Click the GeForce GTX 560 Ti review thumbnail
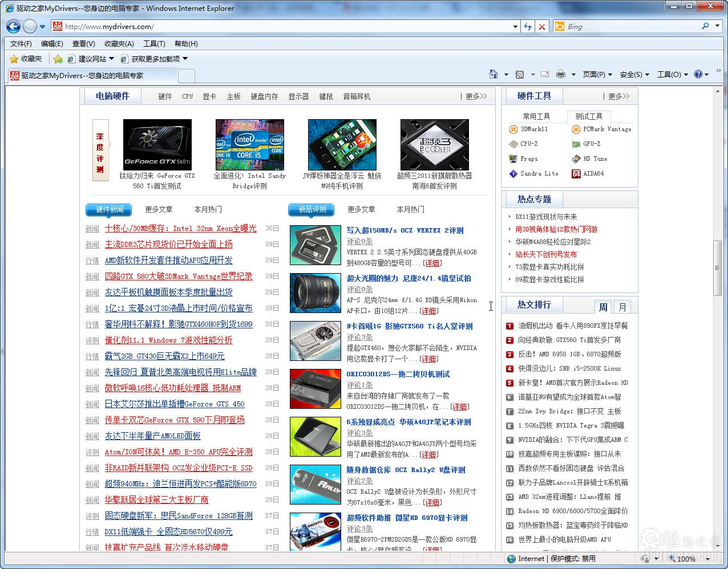This screenshot has height=569, width=728. (157, 145)
